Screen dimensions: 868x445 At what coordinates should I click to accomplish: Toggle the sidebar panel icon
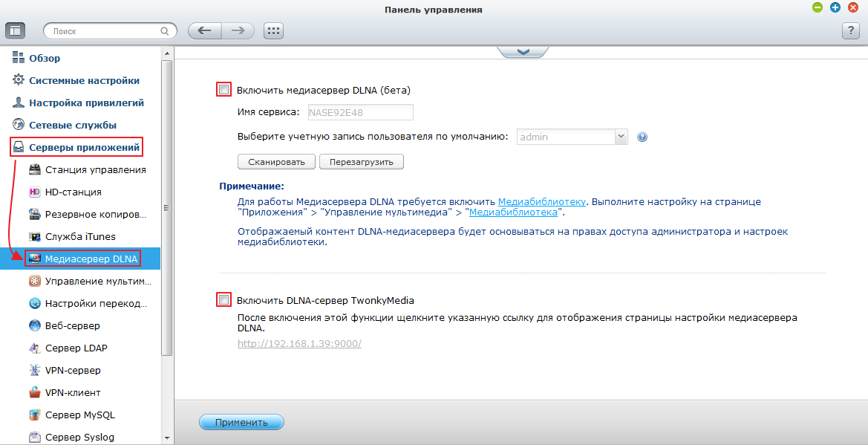(x=15, y=31)
